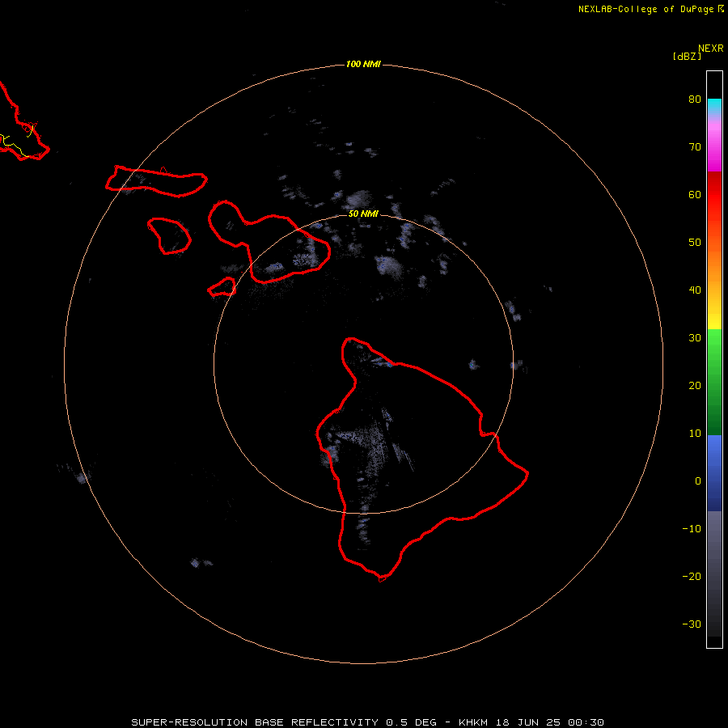Click the [dBZ] units label
The width and height of the screenshot is (728, 728).
point(687,57)
